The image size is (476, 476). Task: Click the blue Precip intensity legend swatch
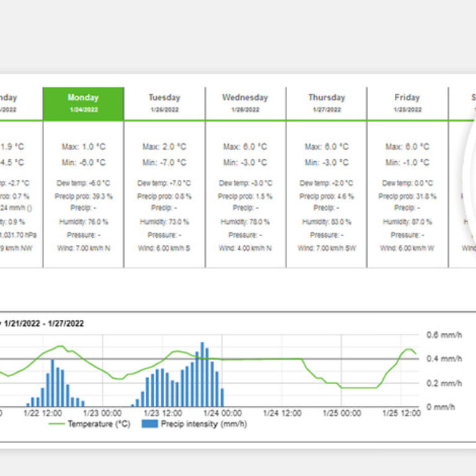click(149, 424)
